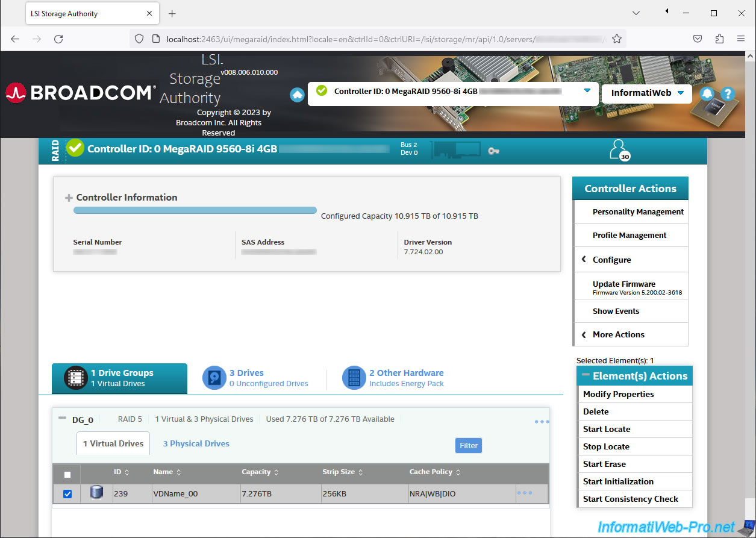This screenshot has width=756, height=538.
Task: Click the green status check beside RAID label
Action: pyautogui.click(x=75, y=148)
